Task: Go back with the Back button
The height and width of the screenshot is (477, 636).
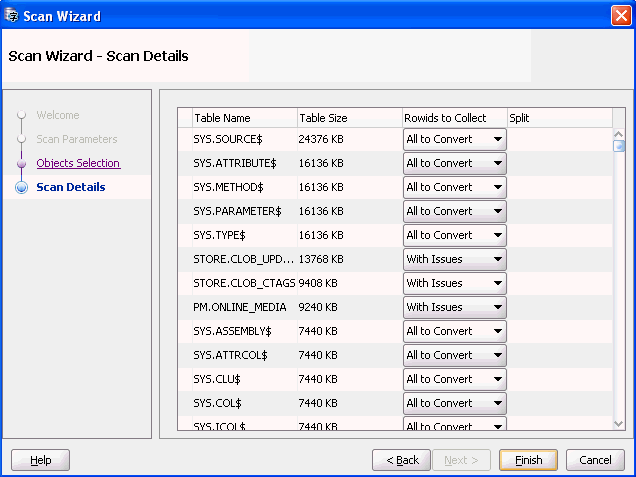Action: pos(402,460)
